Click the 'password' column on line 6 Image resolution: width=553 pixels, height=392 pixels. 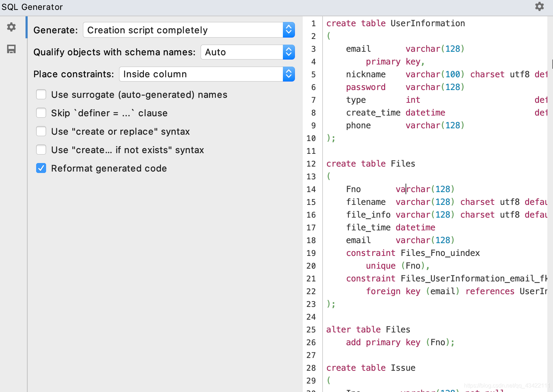click(366, 87)
